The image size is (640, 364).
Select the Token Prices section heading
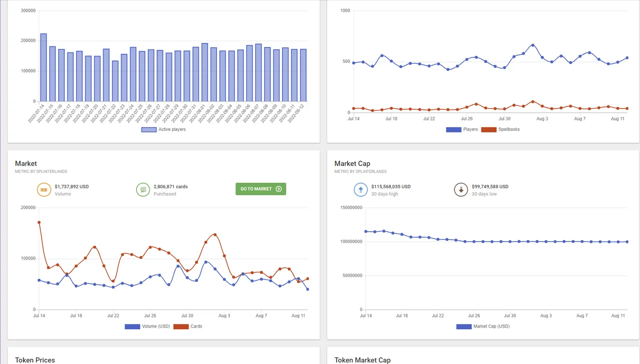(34, 360)
